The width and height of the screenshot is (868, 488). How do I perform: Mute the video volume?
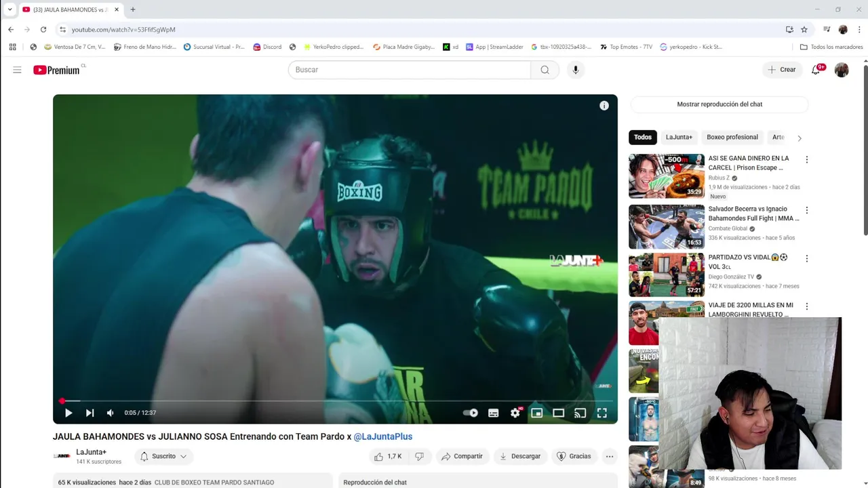(110, 413)
